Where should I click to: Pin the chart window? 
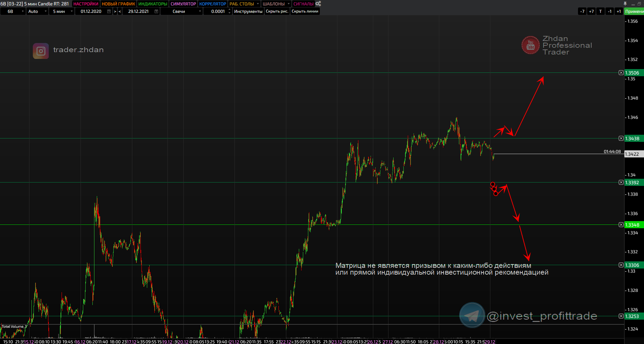(x=625, y=4)
